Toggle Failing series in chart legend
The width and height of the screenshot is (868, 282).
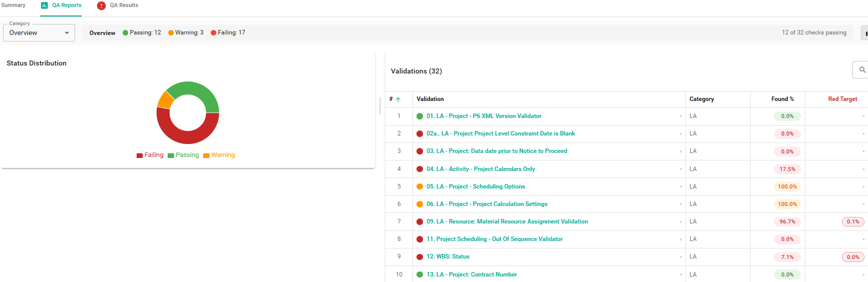[x=150, y=155]
